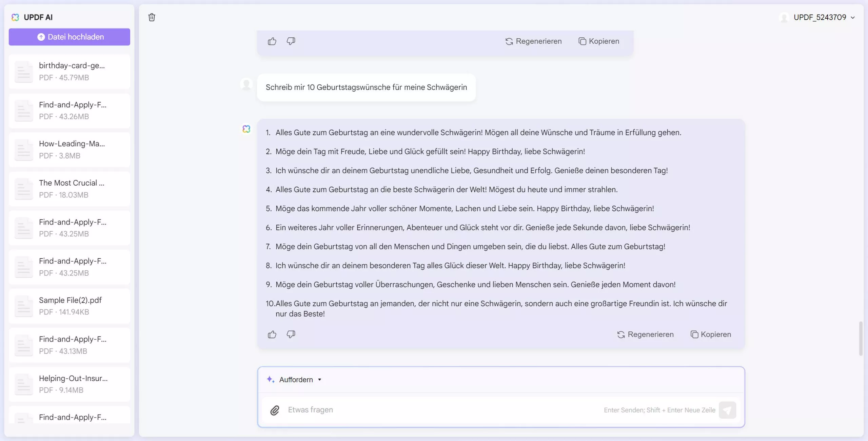The image size is (868, 441).
Task: Click the document icon of How-Leading-Ma...
Action: click(24, 150)
